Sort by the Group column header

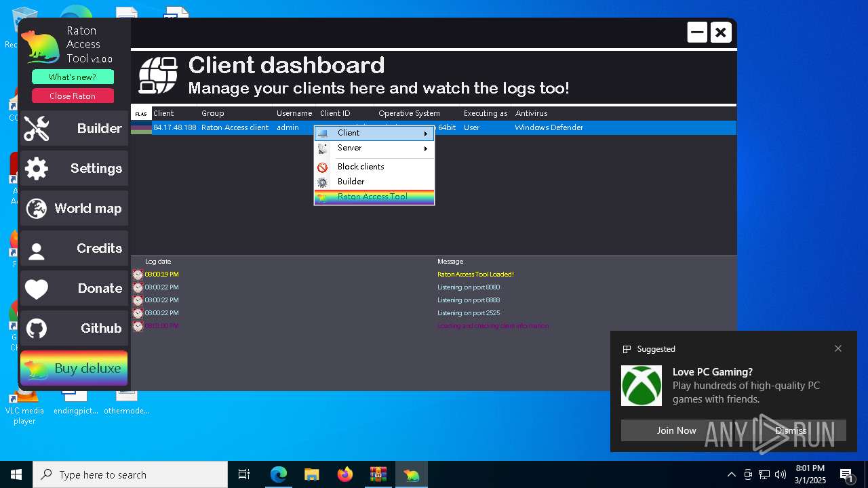click(x=213, y=113)
